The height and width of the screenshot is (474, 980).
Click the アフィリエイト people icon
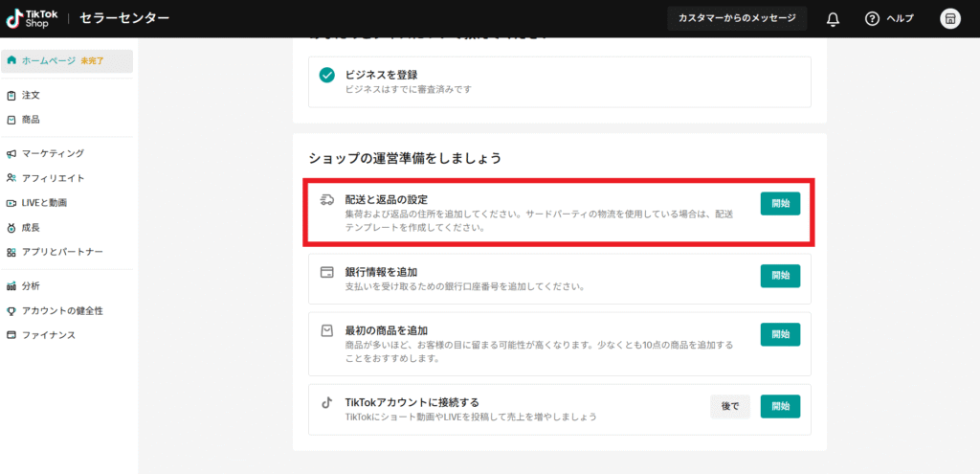pyautogui.click(x=11, y=178)
